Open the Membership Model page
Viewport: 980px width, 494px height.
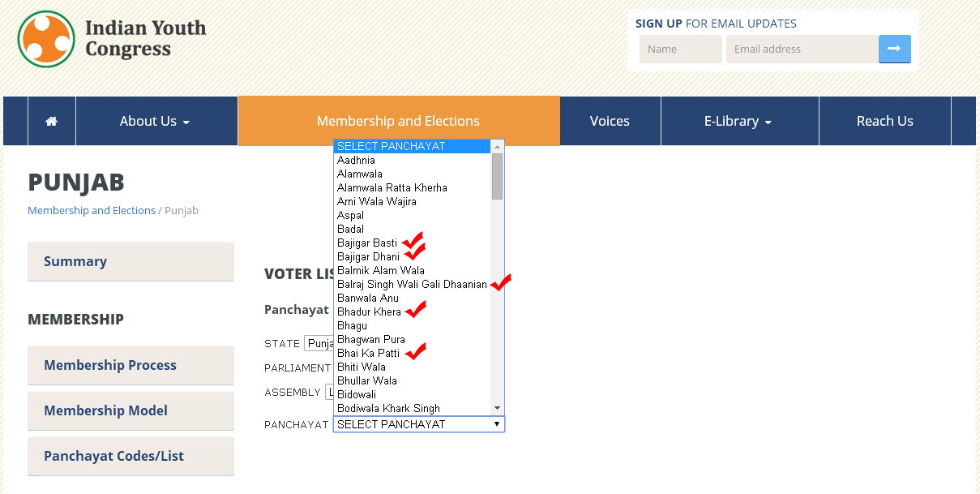tap(131, 410)
